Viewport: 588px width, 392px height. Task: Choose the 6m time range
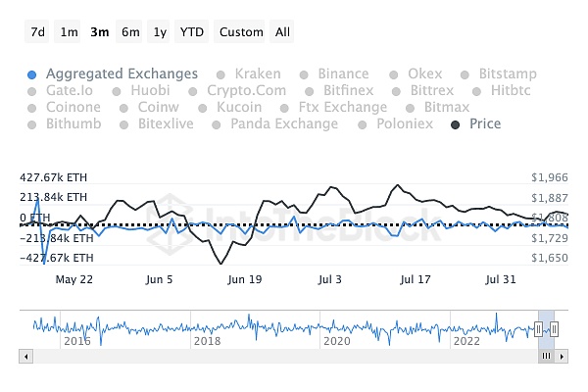click(130, 31)
